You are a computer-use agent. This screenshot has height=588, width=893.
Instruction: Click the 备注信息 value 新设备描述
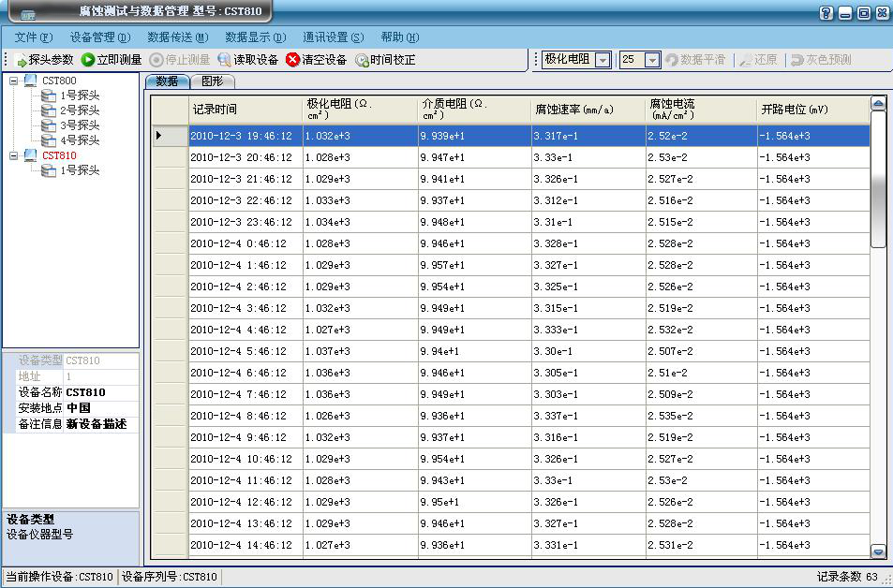pos(101,425)
